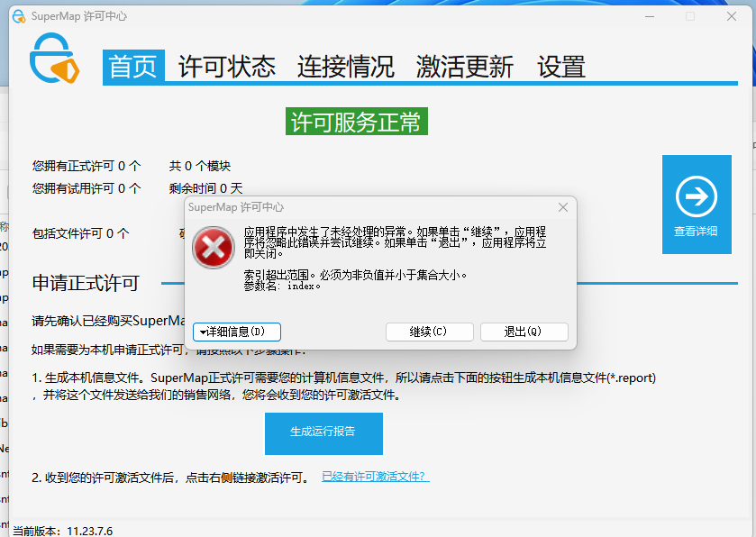Image resolution: width=756 pixels, height=537 pixels.
Task: Click the text 剩余时间 0 天
Action: point(205,188)
